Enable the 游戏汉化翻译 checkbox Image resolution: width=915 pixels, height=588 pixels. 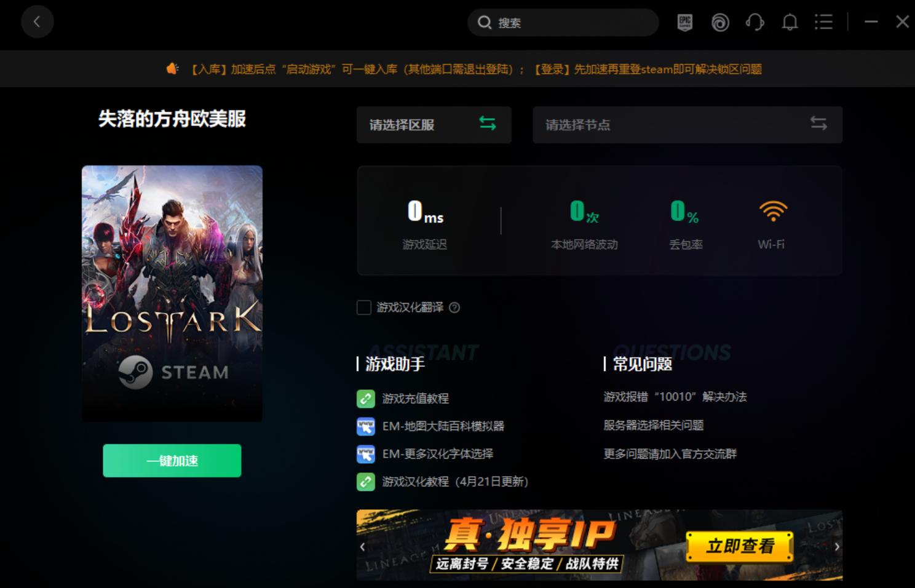(x=363, y=308)
